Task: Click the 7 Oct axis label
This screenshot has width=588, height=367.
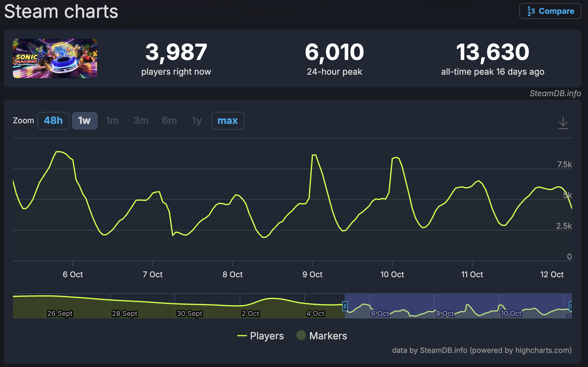Action: (x=153, y=274)
